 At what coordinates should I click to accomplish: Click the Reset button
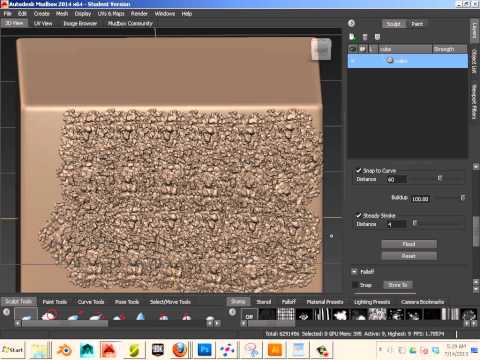tap(409, 256)
